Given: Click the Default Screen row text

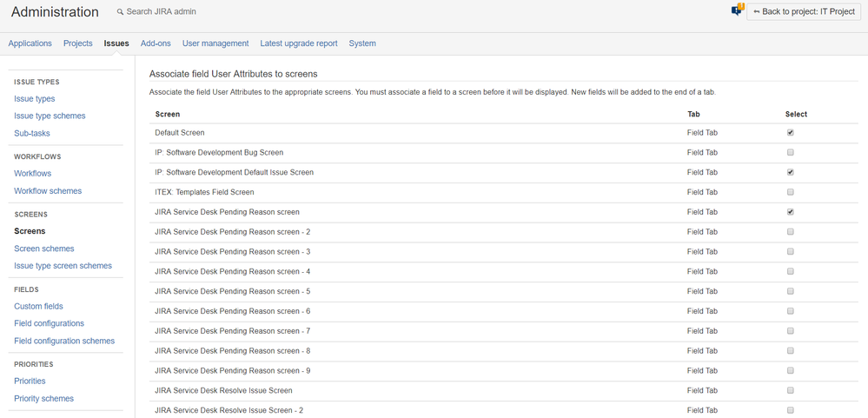Looking at the screenshot, I should tap(180, 133).
